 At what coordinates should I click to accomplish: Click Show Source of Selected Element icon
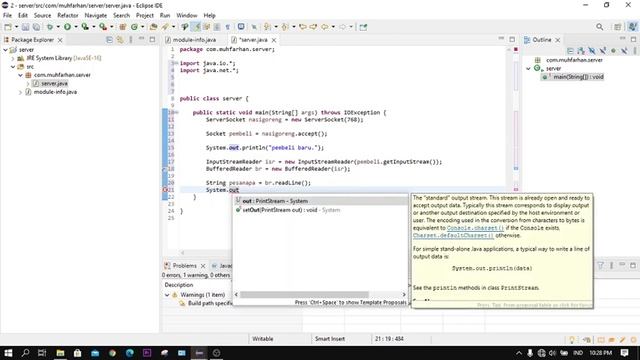pos(241,27)
